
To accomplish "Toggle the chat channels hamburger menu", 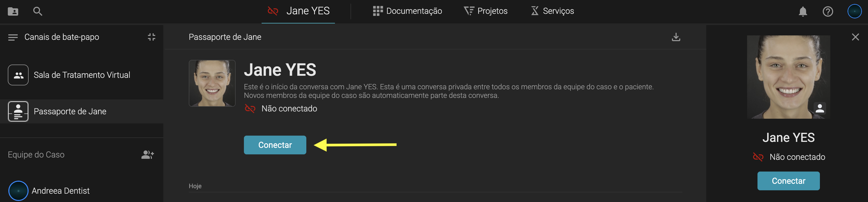I will pyautogui.click(x=13, y=37).
